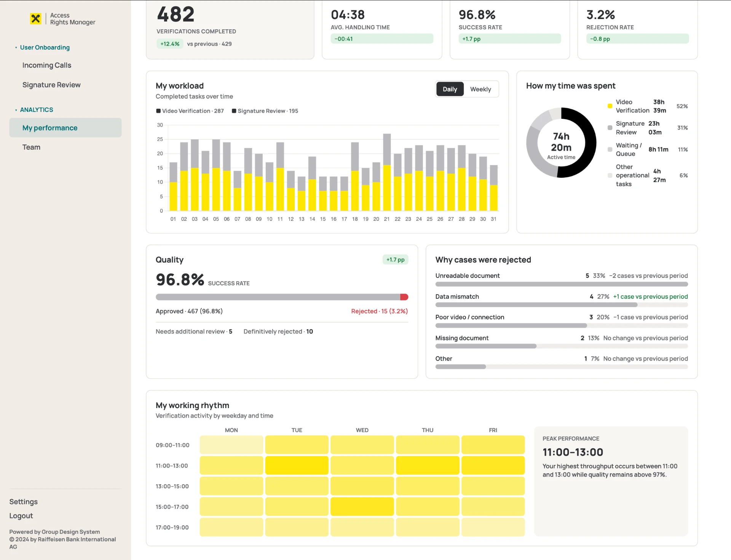
Task: Toggle Video Verification legend square
Action: tap(158, 111)
